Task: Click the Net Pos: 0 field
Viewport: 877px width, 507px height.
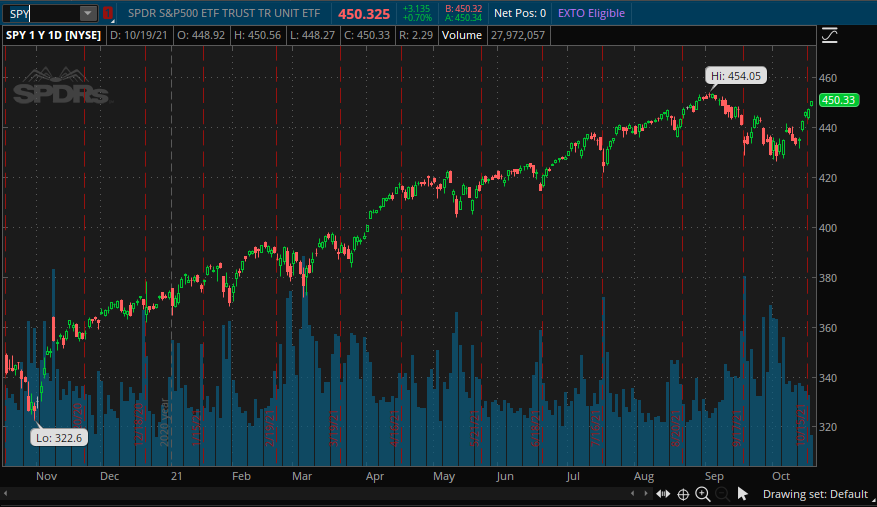Action: [x=520, y=13]
